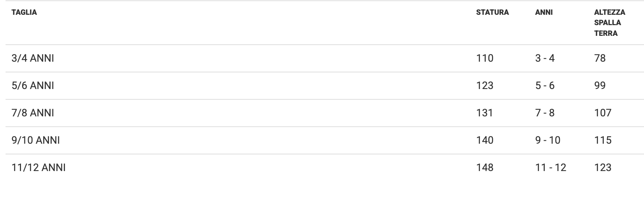Select the ANNI column header

544,13
